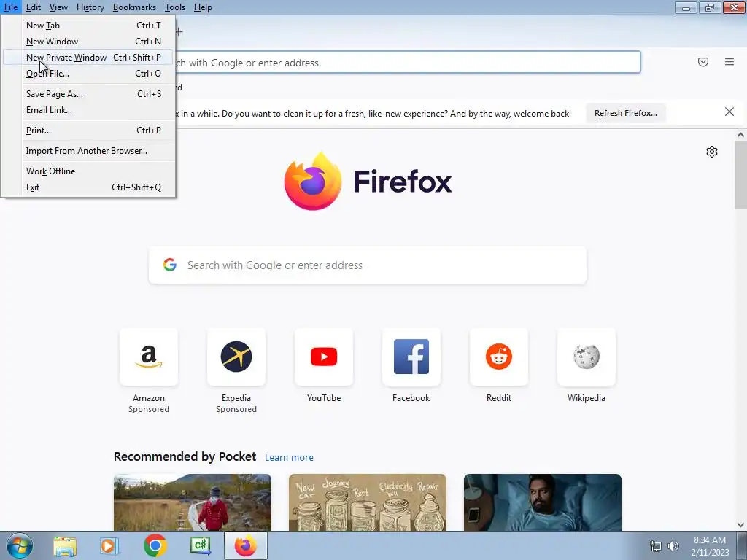The image size is (747, 560).
Task: Follow the Learn more Pocket link
Action: (x=289, y=458)
